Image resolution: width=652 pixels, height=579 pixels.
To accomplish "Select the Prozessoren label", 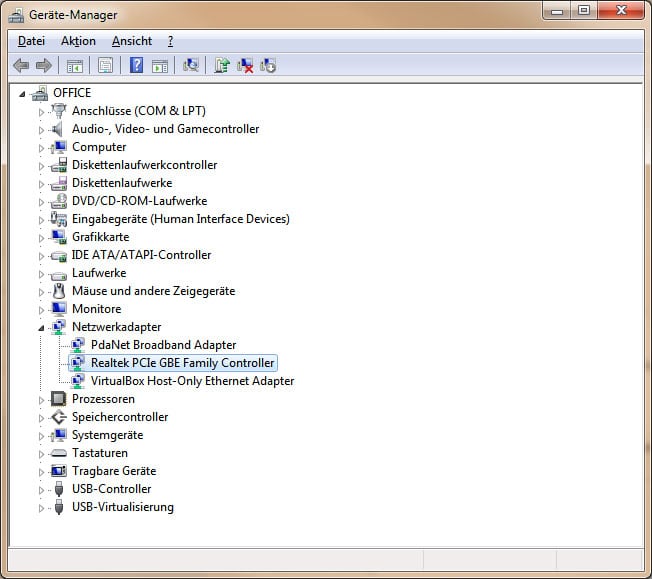I will (x=103, y=399).
